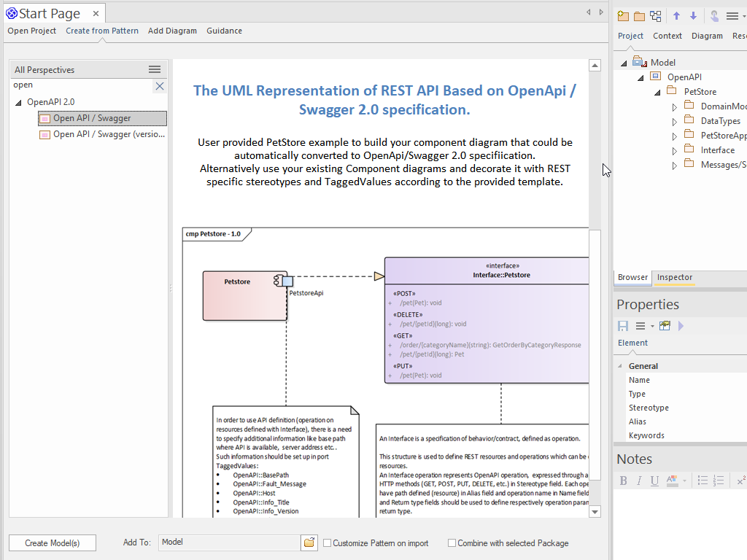Toggle Bold in Notes toolbar

623,481
